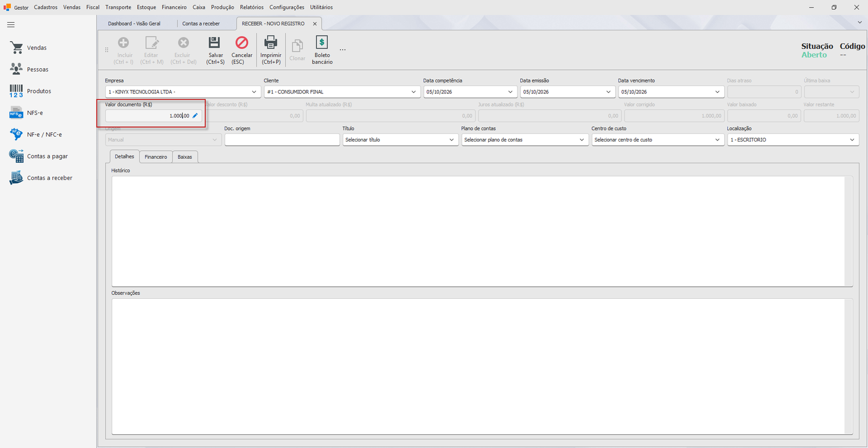Close the RECEBER - NOVO REGISTRO tab
Image resolution: width=868 pixels, height=448 pixels.
point(315,24)
